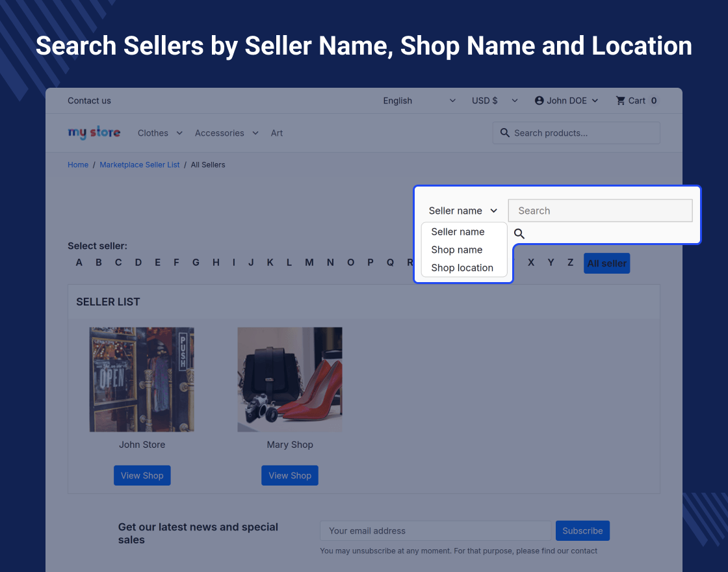Screen dimensions: 728x572
Task: Filter sellers by letter Z
Action: click(x=570, y=263)
